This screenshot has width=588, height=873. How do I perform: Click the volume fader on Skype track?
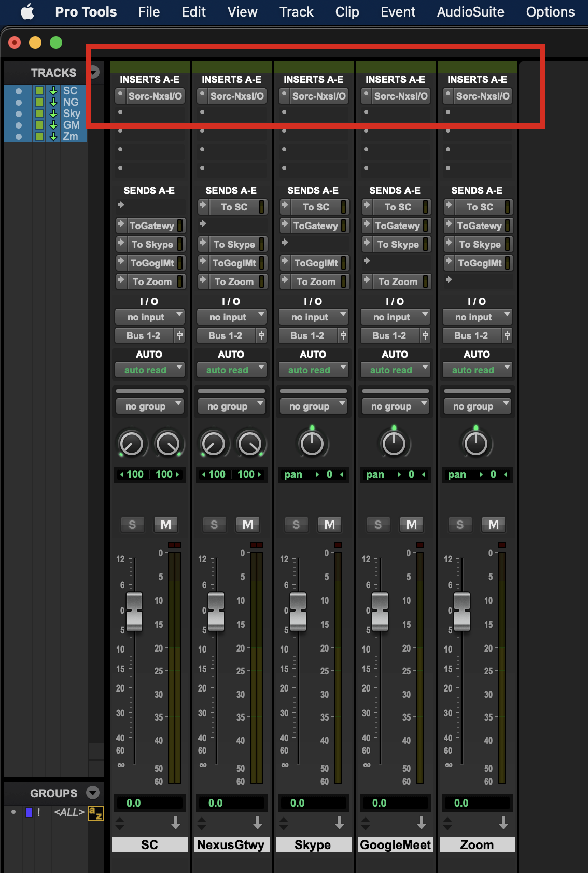tap(298, 611)
